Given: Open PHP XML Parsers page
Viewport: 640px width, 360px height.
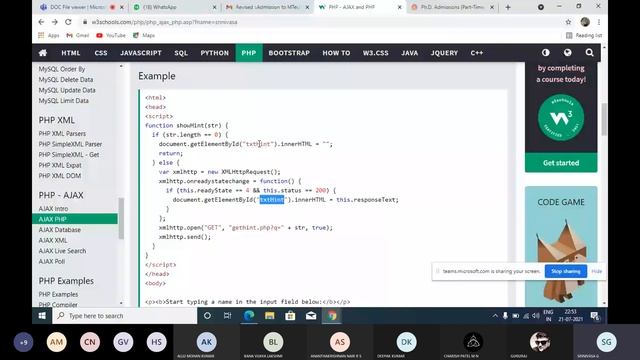Looking at the screenshot, I should point(62,133).
